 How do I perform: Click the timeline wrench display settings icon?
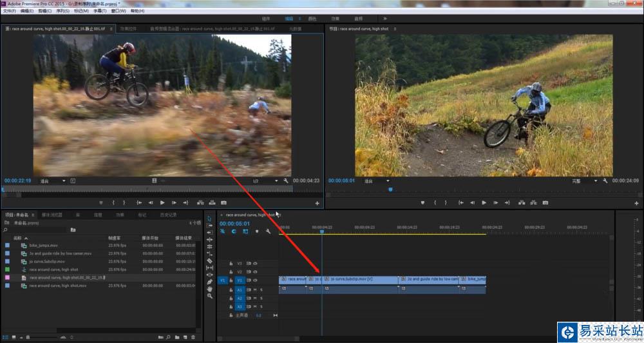[268, 231]
